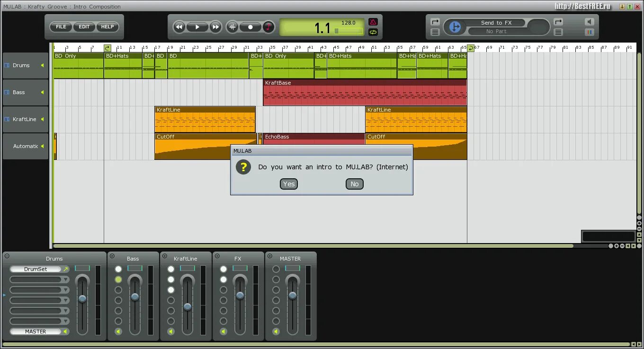This screenshot has height=349, width=644.
Task: Click the timeline horizontal scrollbar
Action: 313,246
